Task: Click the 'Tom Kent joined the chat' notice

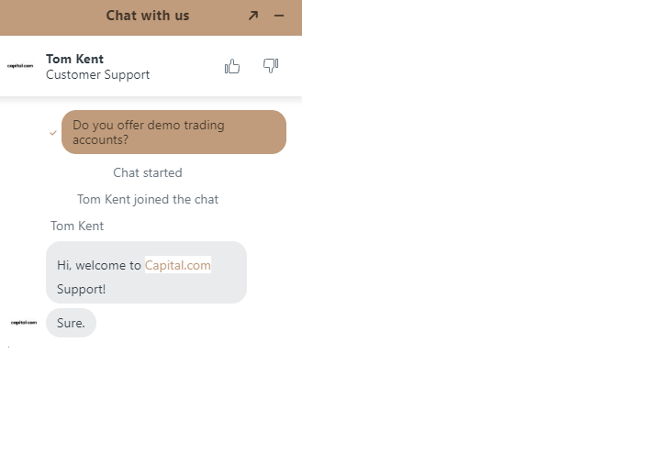Action: (x=148, y=199)
